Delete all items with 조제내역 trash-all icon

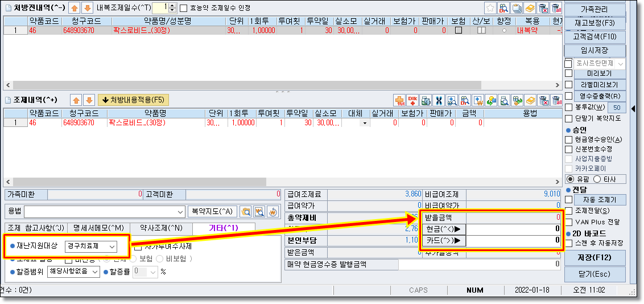(557, 100)
